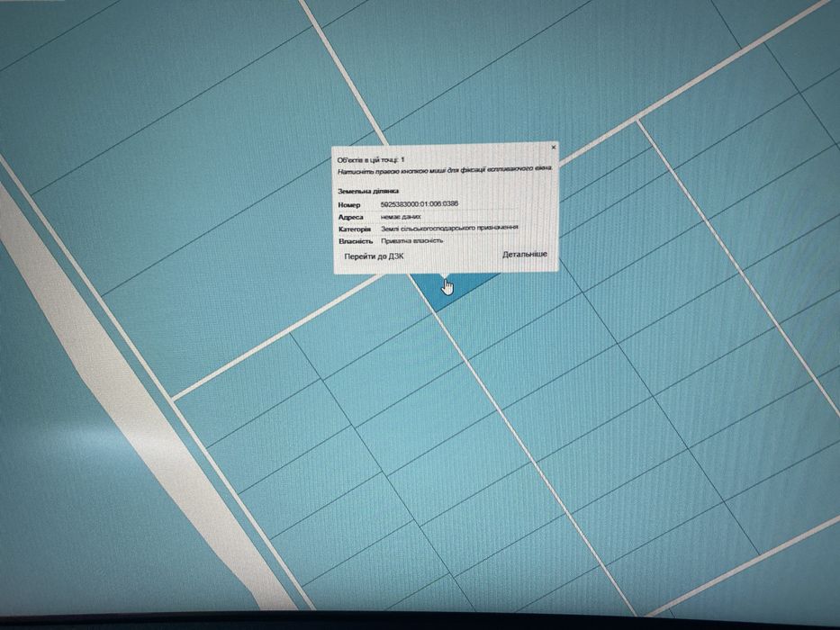Image resolution: width=840 pixels, height=630 pixels.
Task: Open the 'Перейти до ДЗК' link
Action: point(374,256)
